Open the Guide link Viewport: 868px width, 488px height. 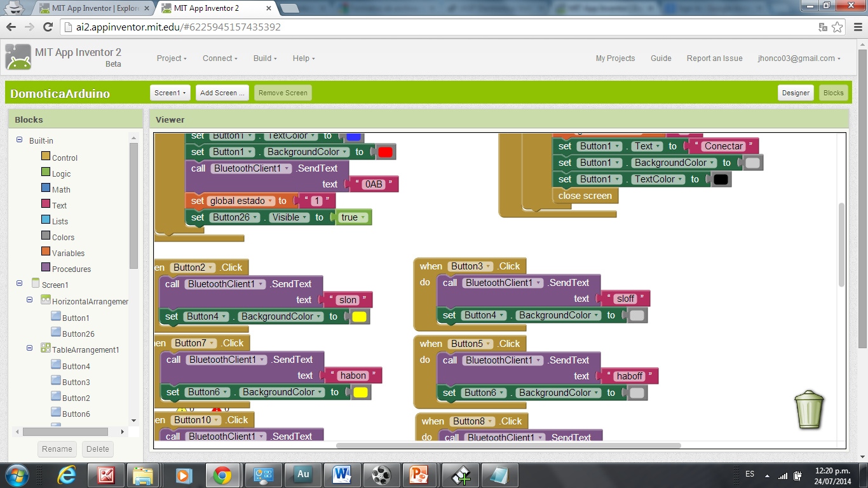pyautogui.click(x=661, y=58)
